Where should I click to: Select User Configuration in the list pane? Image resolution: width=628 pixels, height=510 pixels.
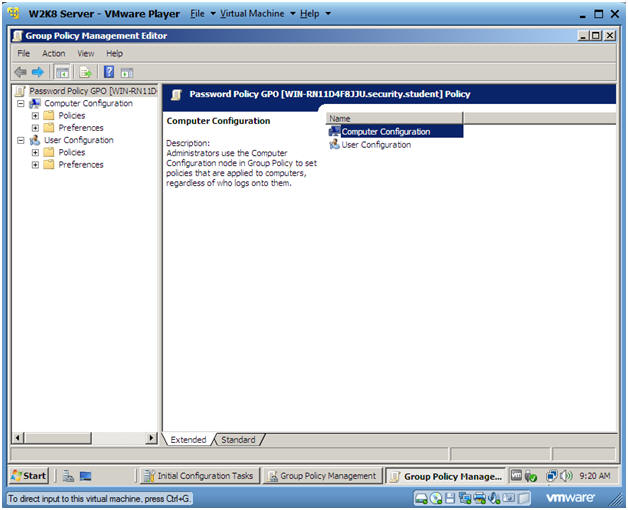pyautogui.click(x=376, y=145)
